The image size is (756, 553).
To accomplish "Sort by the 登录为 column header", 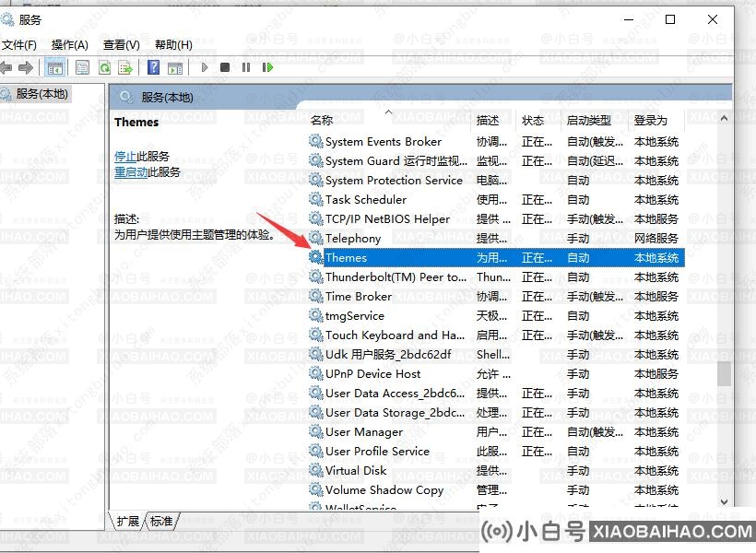I will [x=656, y=120].
